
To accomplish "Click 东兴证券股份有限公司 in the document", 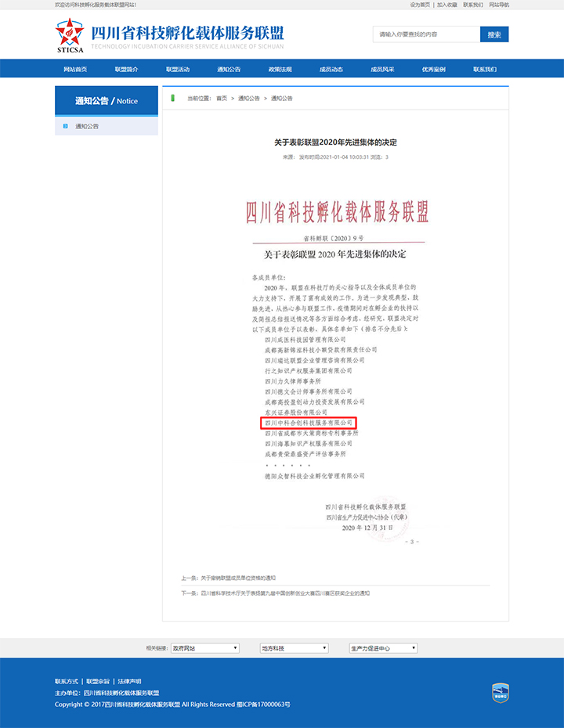I will point(296,413).
